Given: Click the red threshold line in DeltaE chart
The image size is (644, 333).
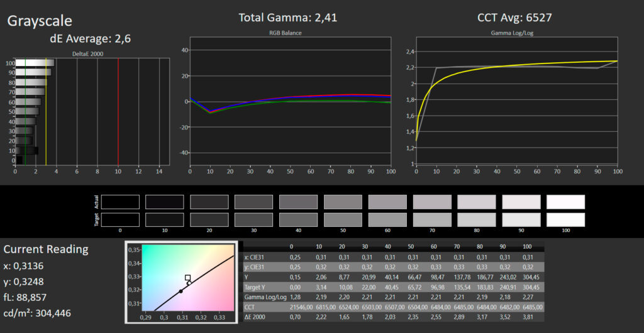Looking at the screenshot, I should (118, 112).
